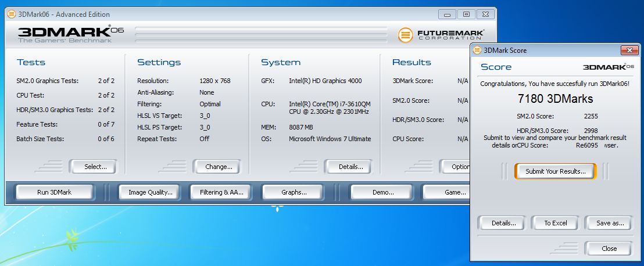The image size is (644, 266).
Task: Click GFX text Intel(R) HD Graphics 4000
Action: coord(325,81)
